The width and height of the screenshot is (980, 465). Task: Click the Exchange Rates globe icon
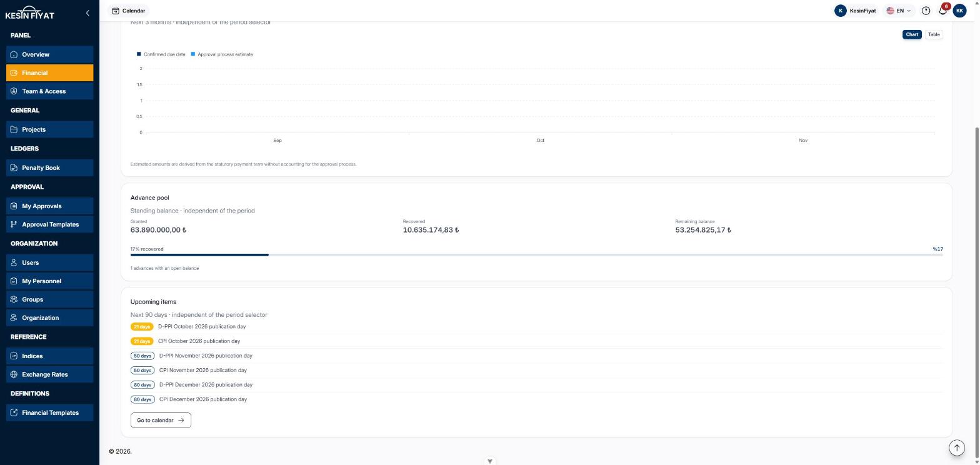14,374
